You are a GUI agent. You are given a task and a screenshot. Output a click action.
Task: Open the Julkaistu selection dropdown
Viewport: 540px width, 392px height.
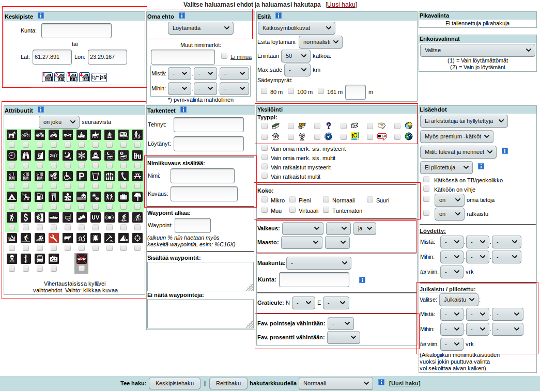coord(459,300)
